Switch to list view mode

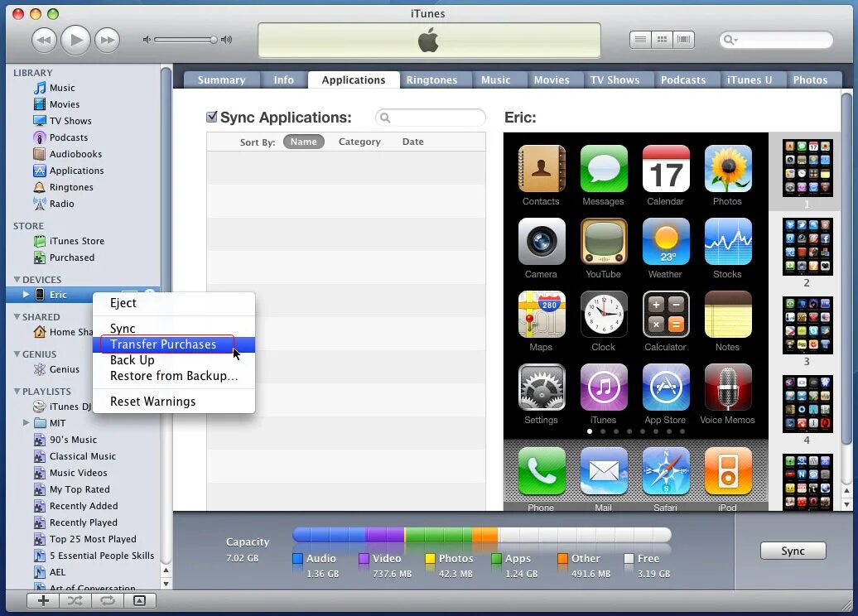click(640, 40)
